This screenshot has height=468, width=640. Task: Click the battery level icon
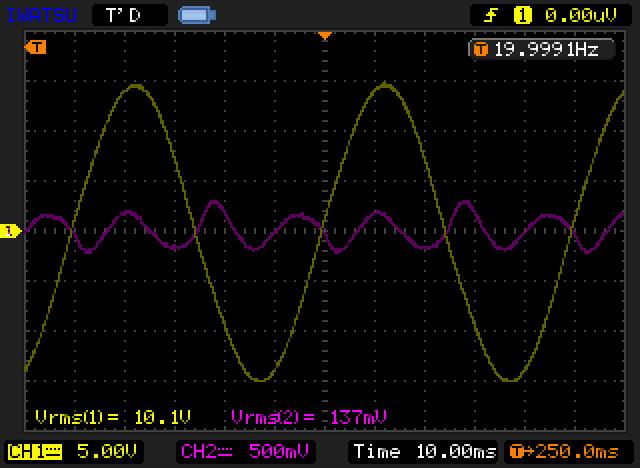pyautogui.click(x=194, y=15)
